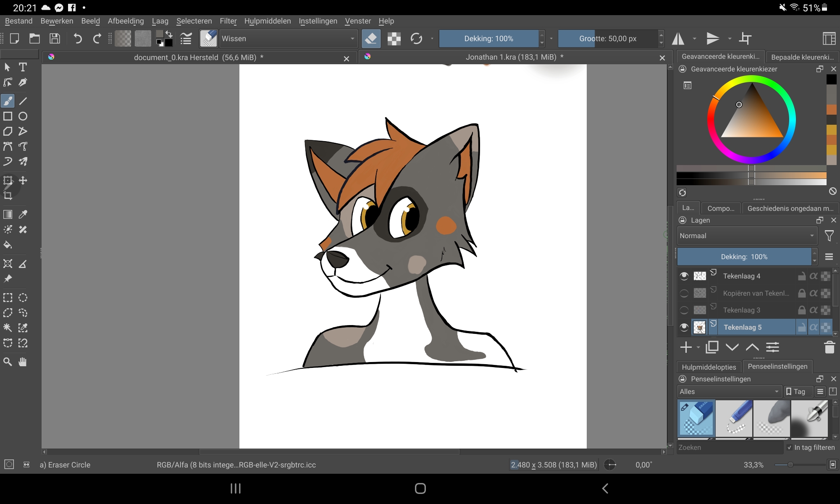Switch to the document_0.kra Hersteld document tab
The width and height of the screenshot is (840, 504).
click(x=197, y=57)
